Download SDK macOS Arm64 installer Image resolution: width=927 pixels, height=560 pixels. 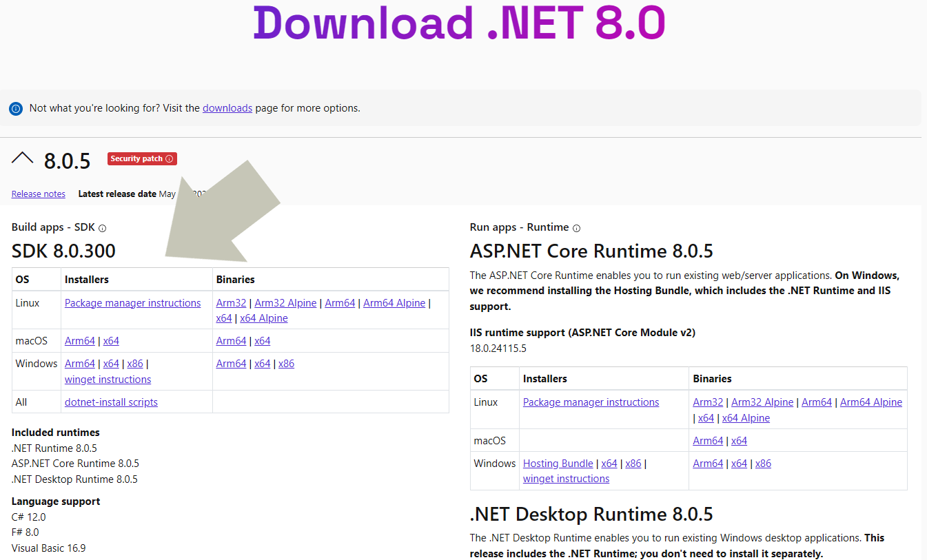(x=80, y=341)
